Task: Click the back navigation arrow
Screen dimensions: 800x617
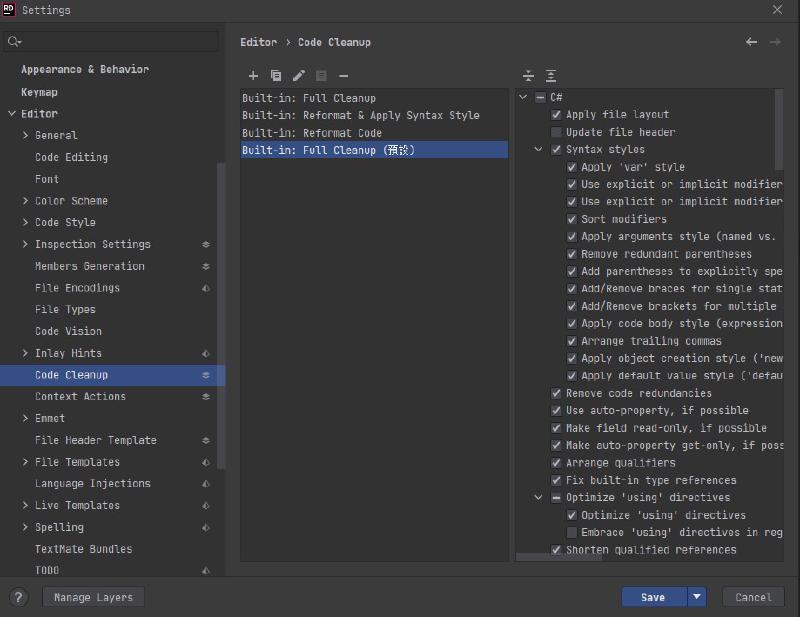Action: click(x=752, y=42)
